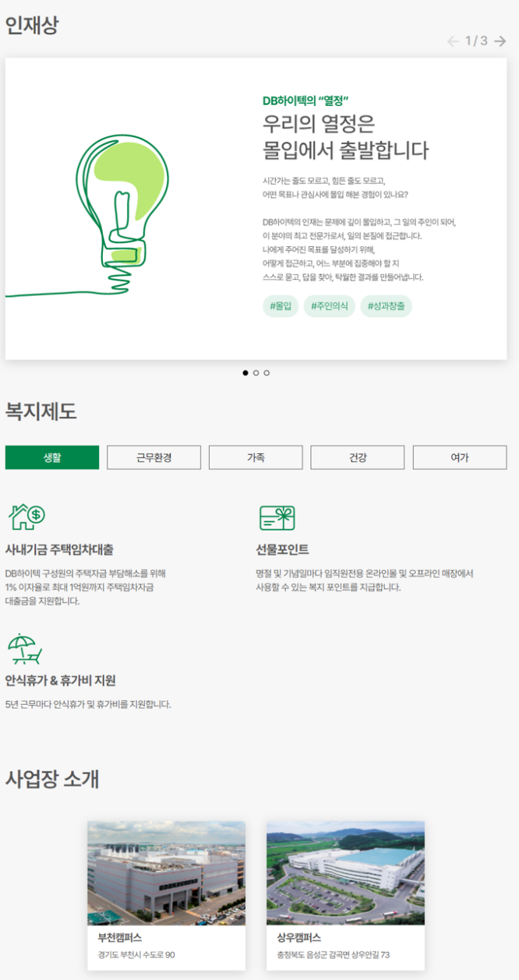
Task: Go to the previous slide with left arrow
Action: pos(453,41)
